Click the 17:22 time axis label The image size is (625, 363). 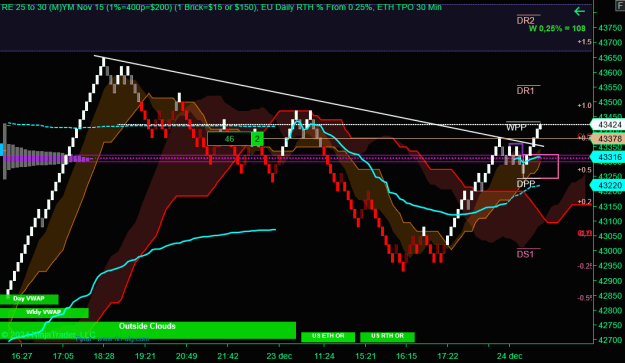click(448, 356)
